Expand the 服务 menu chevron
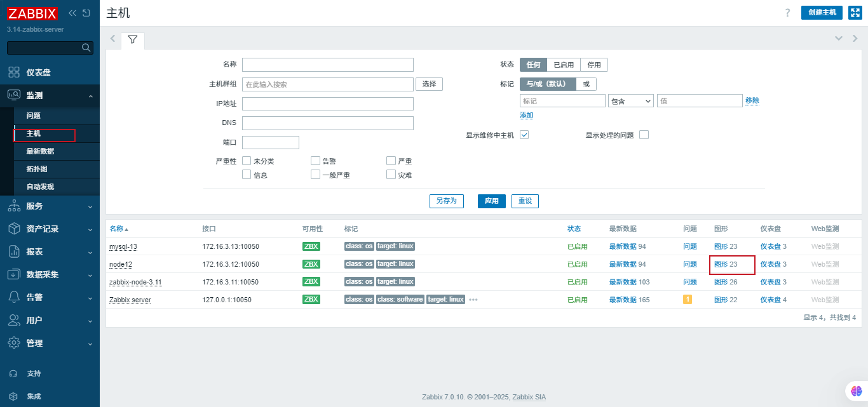Screen dimensions: 868x407 click(90, 206)
